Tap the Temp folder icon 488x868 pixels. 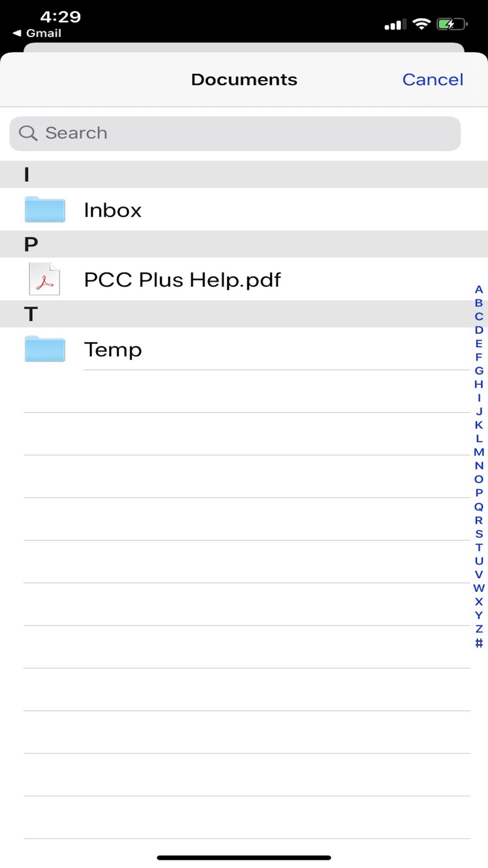44,349
